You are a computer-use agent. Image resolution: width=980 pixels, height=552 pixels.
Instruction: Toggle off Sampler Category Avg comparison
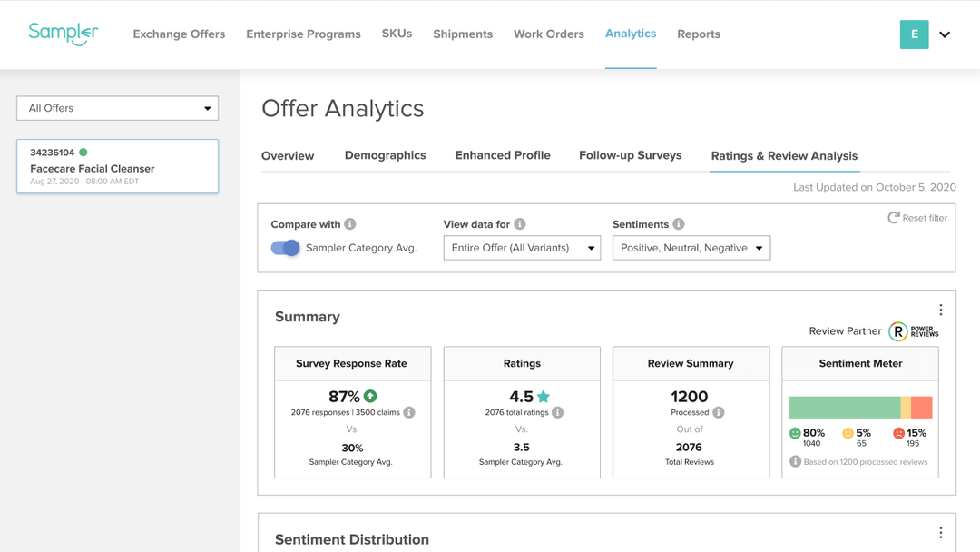pyautogui.click(x=285, y=247)
